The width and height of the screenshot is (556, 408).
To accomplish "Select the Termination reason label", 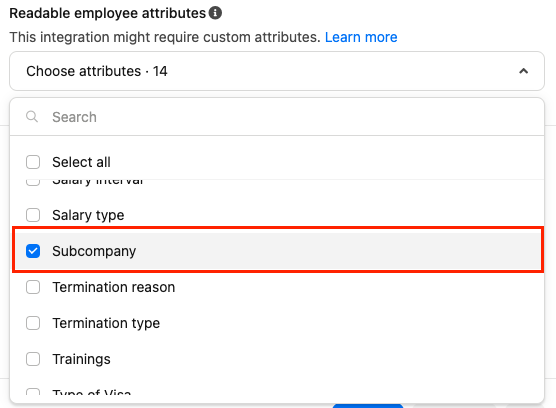I will click(113, 287).
